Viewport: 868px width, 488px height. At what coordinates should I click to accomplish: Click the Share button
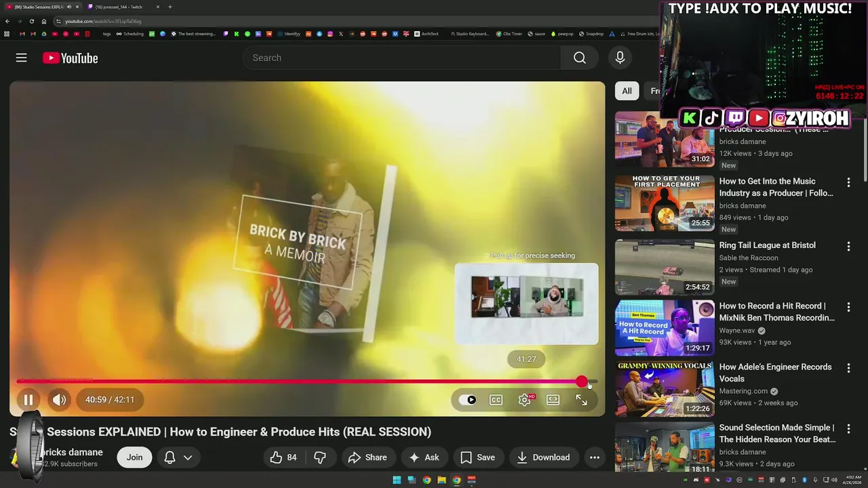pos(368,457)
